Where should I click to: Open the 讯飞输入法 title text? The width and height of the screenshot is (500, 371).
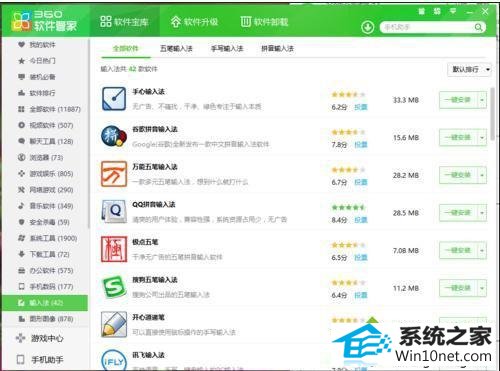click(149, 355)
